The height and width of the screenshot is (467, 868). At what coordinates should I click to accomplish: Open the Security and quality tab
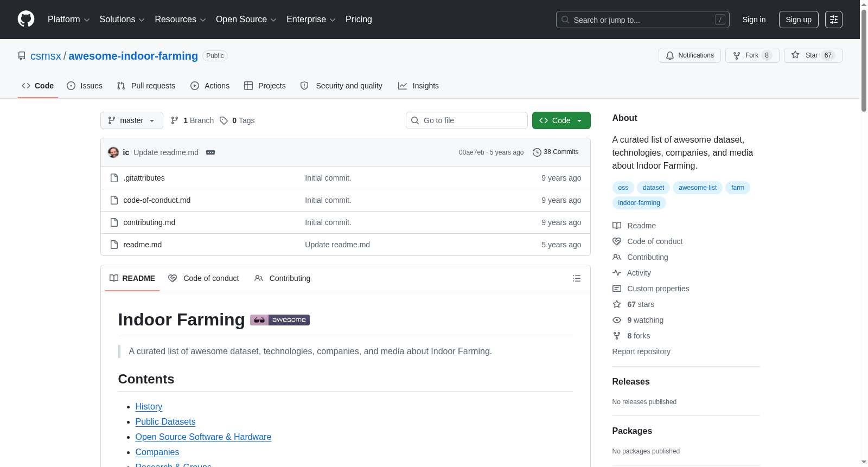(x=341, y=86)
